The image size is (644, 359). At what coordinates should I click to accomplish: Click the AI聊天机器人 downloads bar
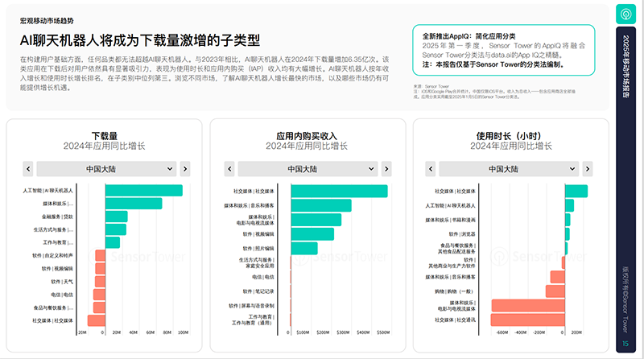click(144, 191)
